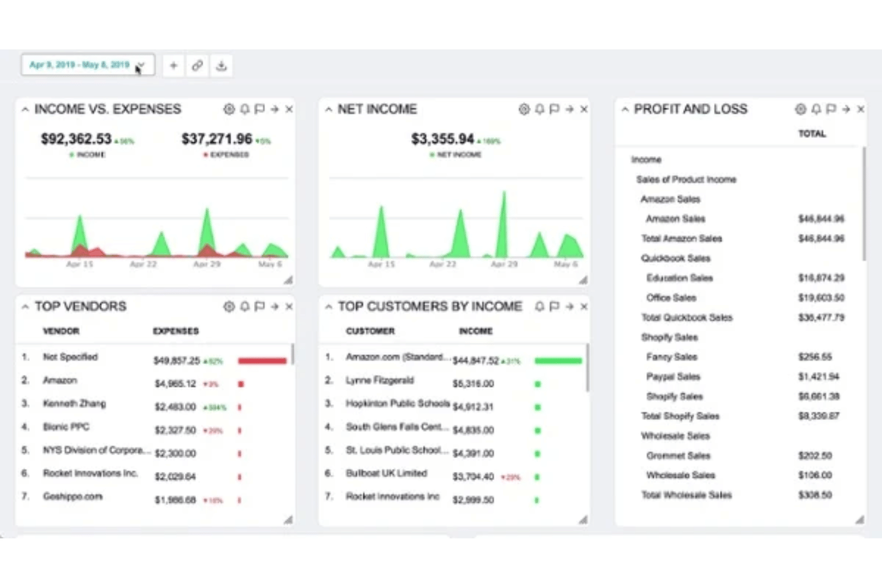This screenshot has height=588, width=882.
Task: Set an alert on the Net Income widget
Action: point(540,109)
